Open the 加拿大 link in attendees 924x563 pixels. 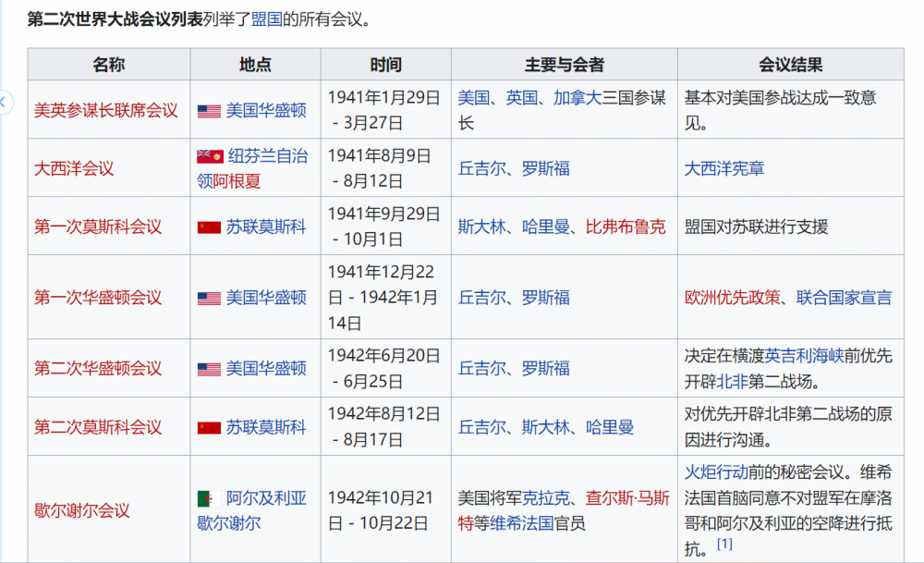click(577, 98)
